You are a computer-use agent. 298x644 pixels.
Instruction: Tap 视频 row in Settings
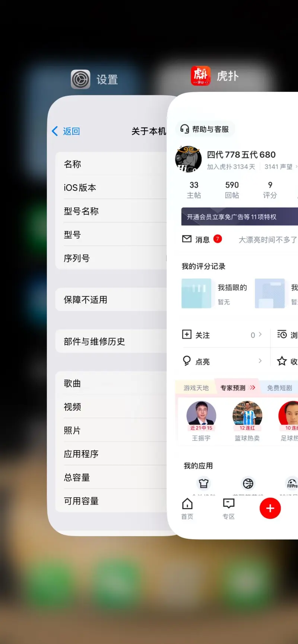111,406
